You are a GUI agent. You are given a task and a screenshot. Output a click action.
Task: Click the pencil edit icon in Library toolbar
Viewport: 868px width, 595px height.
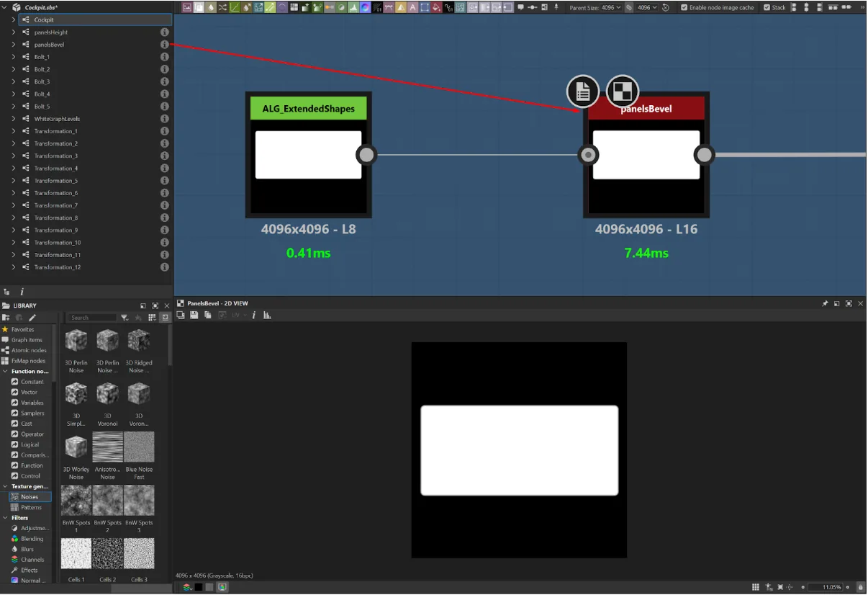(32, 318)
